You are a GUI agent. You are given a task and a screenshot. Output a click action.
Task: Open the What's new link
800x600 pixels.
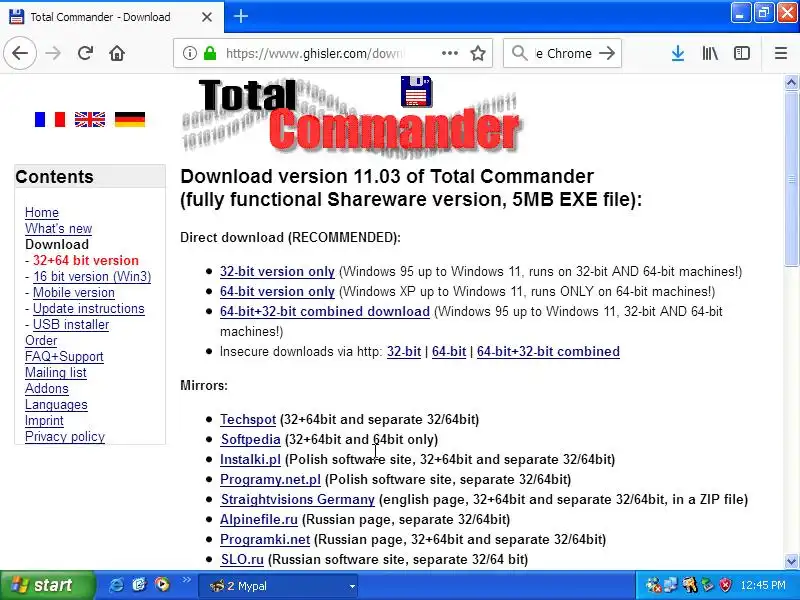click(x=59, y=228)
